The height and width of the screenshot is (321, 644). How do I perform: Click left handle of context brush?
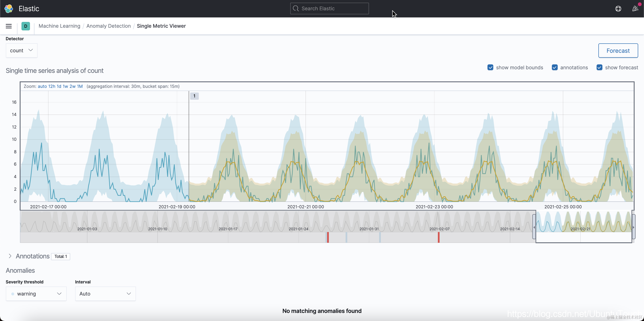(x=534, y=227)
